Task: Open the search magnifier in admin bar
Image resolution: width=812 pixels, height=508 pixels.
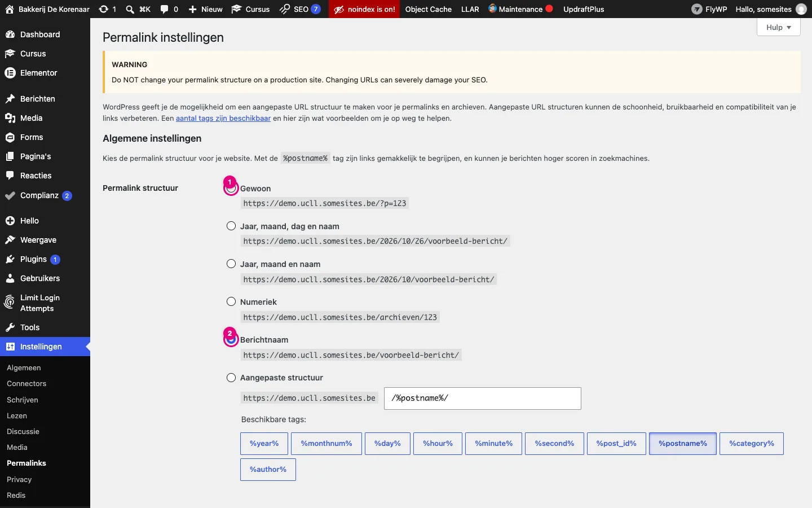Action: click(130, 9)
